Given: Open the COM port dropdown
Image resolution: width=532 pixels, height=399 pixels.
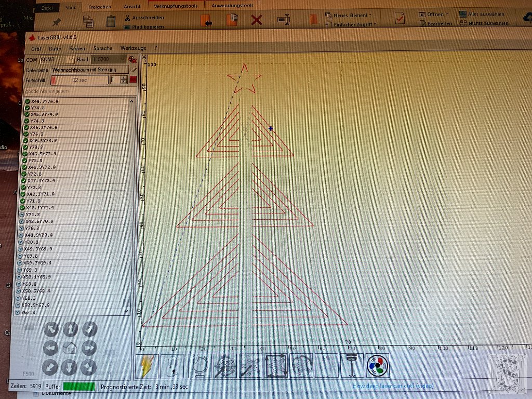Looking at the screenshot, I should point(57,60).
